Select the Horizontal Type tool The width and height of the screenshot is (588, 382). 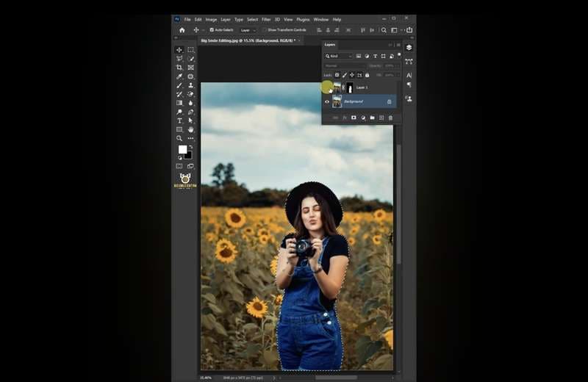click(179, 120)
